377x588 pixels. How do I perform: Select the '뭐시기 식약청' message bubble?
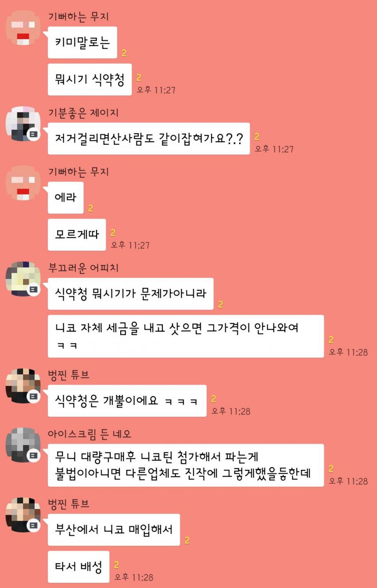tap(90, 79)
